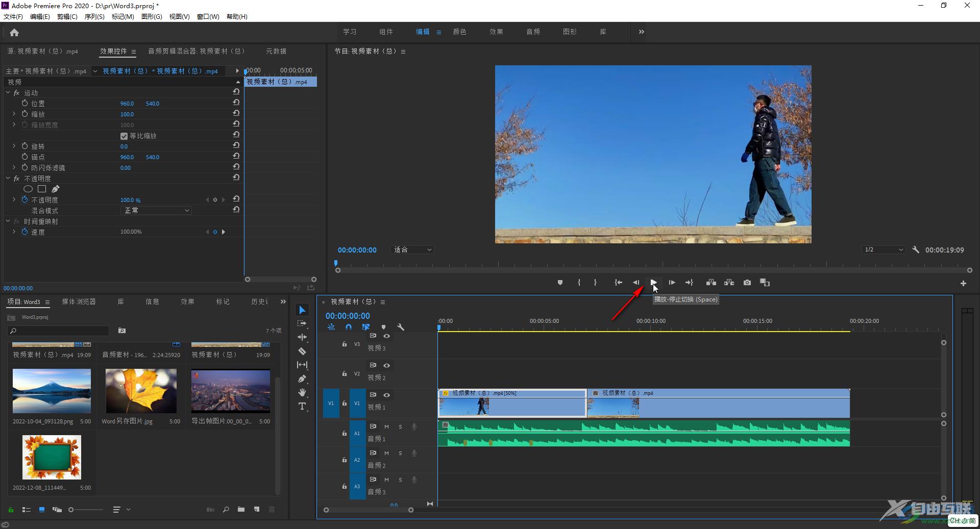Click the free draw bezier mask pen
The image size is (980, 529).
point(56,189)
